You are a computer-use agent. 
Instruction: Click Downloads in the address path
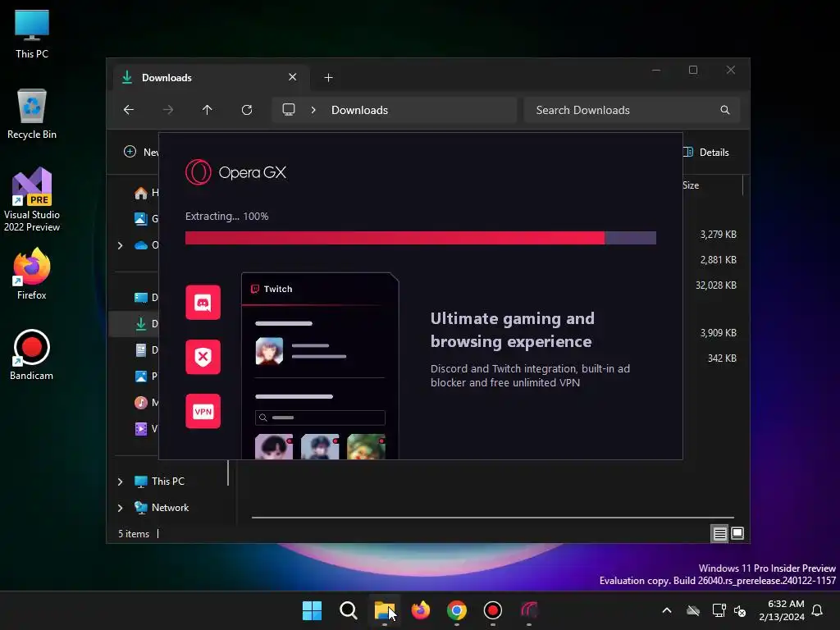tap(359, 110)
